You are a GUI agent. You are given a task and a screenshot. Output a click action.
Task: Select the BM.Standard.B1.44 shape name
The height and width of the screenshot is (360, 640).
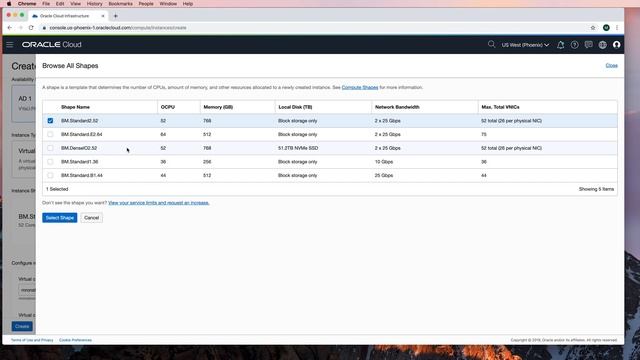pos(82,176)
